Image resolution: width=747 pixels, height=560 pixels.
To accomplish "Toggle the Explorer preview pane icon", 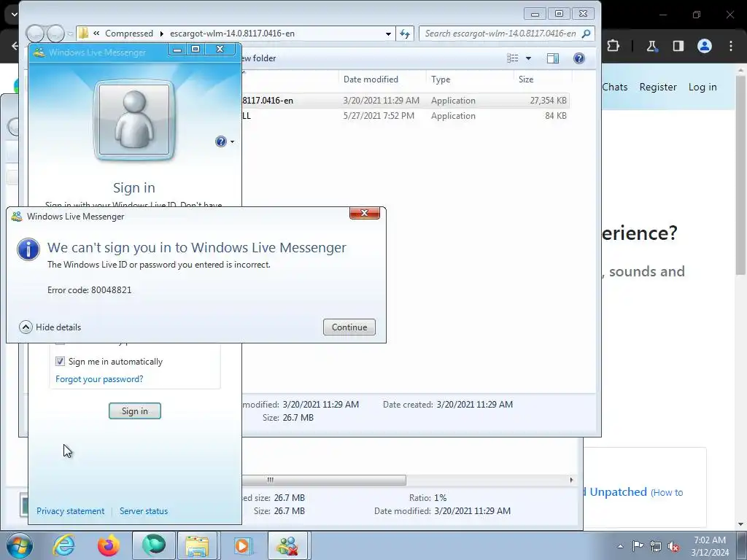I will (553, 58).
